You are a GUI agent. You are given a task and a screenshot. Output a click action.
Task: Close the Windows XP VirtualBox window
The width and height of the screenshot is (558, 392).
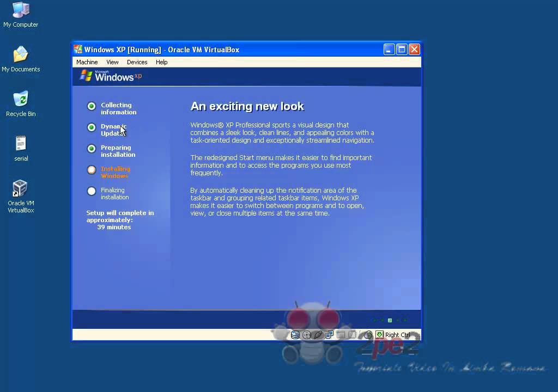[414, 50]
